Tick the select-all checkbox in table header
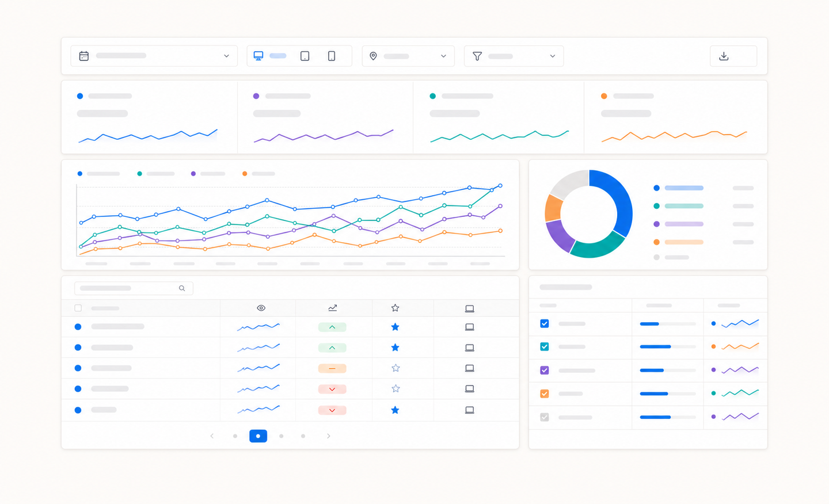 tap(78, 308)
